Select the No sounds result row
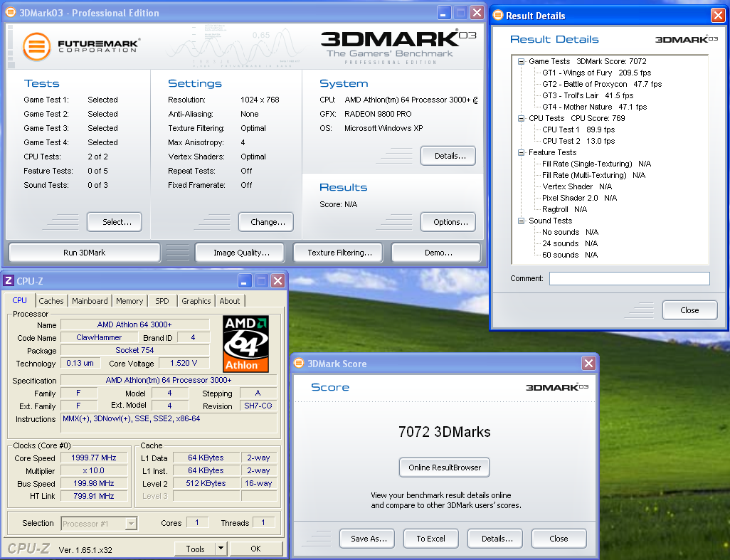This screenshot has height=560, width=730. [x=571, y=232]
